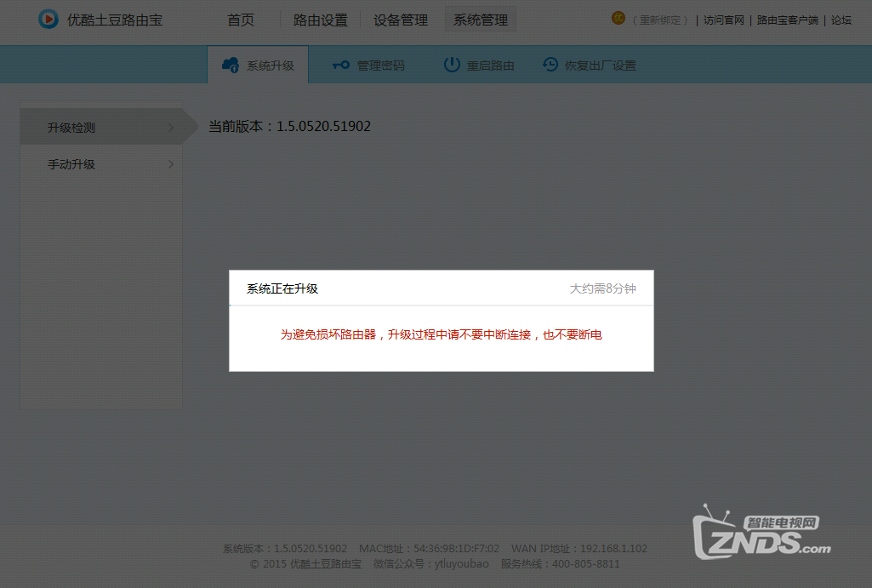Open the 访问官网 link
This screenshot has width=872, height=588.
(x=723, y=20)
